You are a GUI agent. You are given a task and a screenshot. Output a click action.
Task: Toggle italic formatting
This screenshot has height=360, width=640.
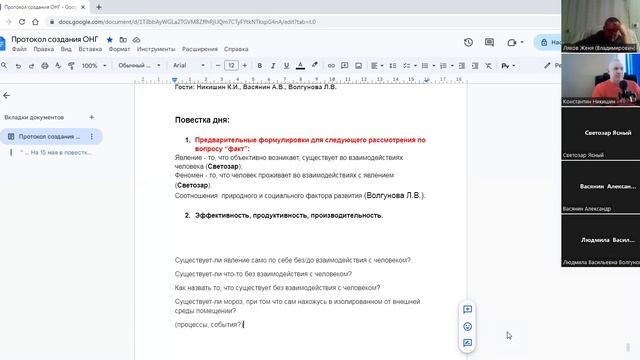(273, 66)
